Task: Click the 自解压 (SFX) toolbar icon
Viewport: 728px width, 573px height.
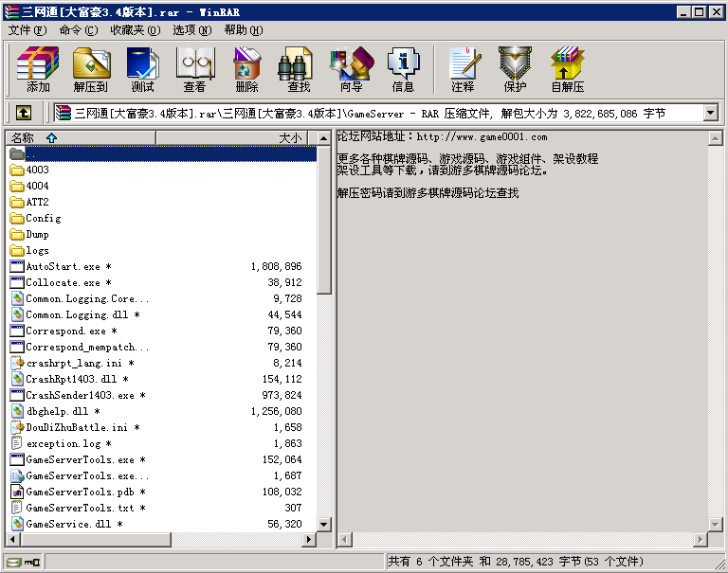Action: point(567,69)
